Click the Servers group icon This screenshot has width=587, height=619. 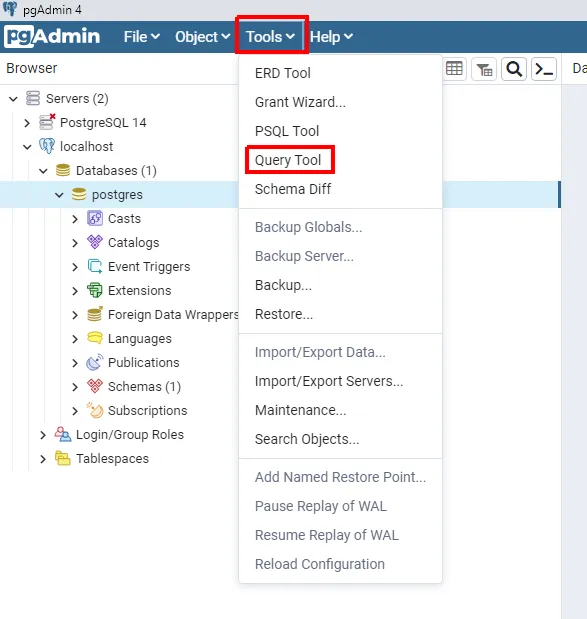tap(33, 98)
